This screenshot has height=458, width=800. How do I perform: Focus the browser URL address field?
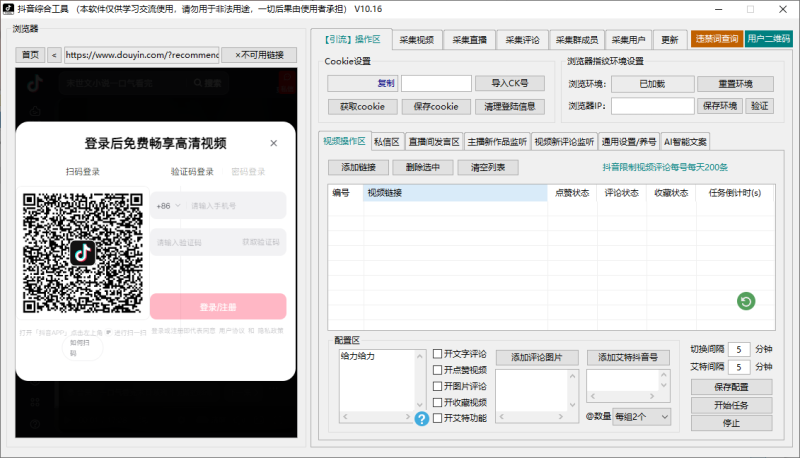pos(142,55)
